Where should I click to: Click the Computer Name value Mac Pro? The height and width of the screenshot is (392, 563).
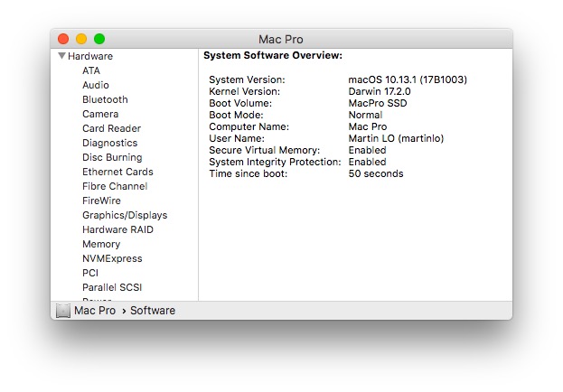(x=368, y=126)
